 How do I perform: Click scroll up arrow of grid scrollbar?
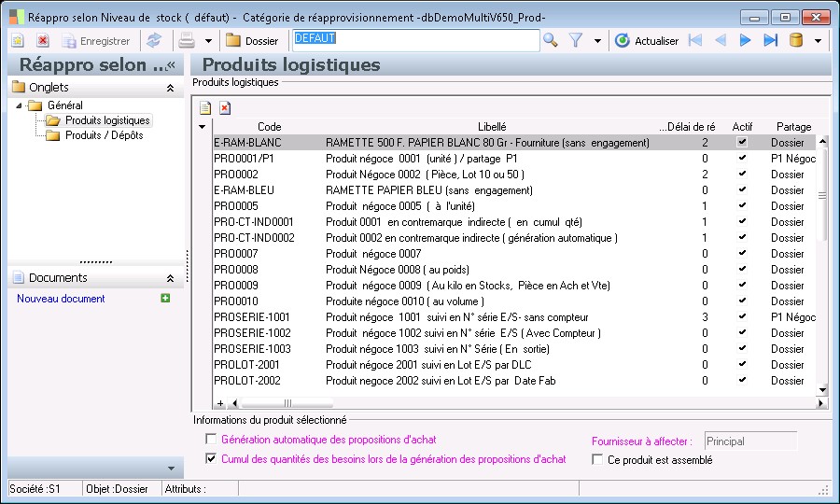coord(822,141)
